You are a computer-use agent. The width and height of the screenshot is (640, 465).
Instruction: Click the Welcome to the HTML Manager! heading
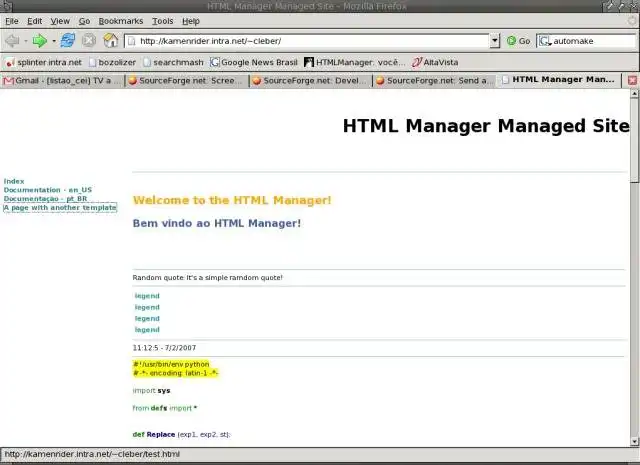tap(232, 200)
